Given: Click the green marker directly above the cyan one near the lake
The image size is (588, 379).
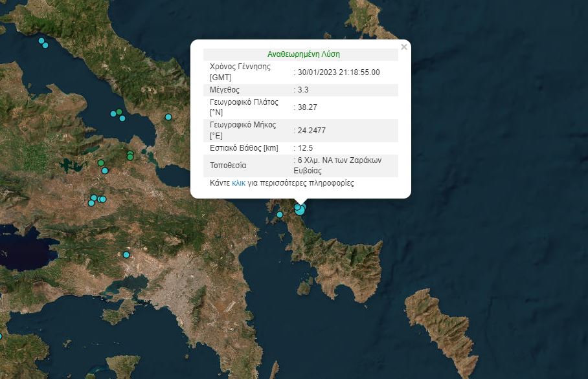Looking at the screenshot, I should coord(101,163).
